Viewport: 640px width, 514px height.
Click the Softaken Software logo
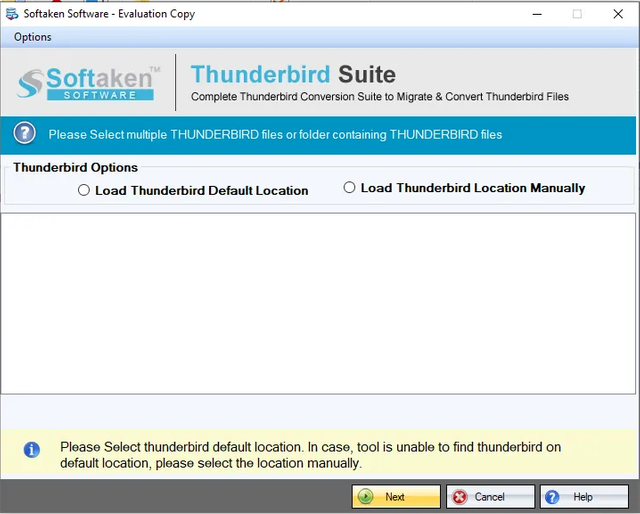(89, 83)
